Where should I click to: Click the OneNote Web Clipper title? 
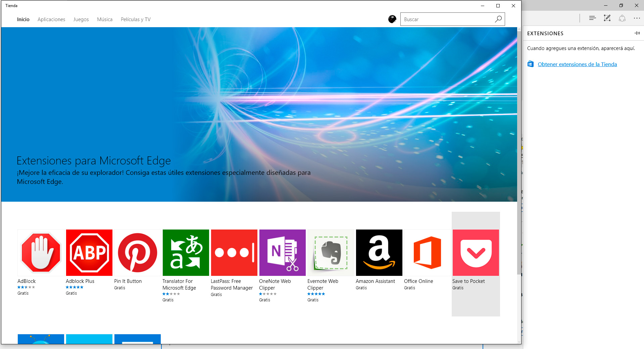pyautogui.click(x=275, y=285)
